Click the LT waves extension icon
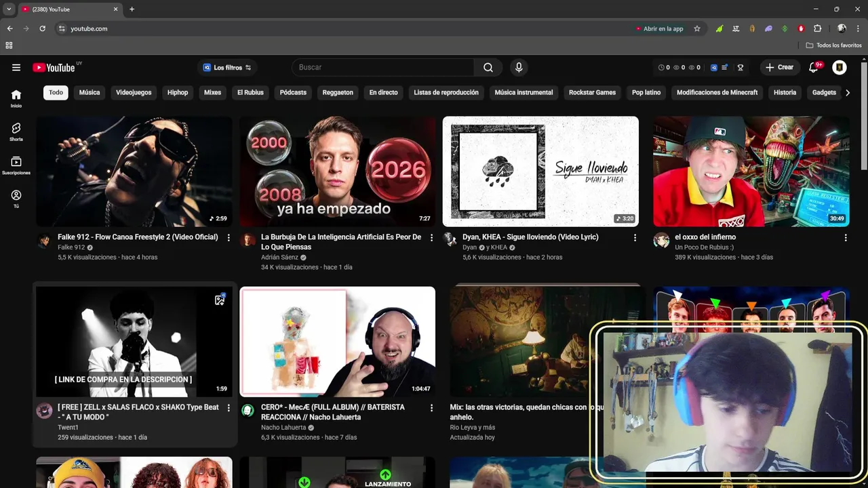 tap(736, 28)
